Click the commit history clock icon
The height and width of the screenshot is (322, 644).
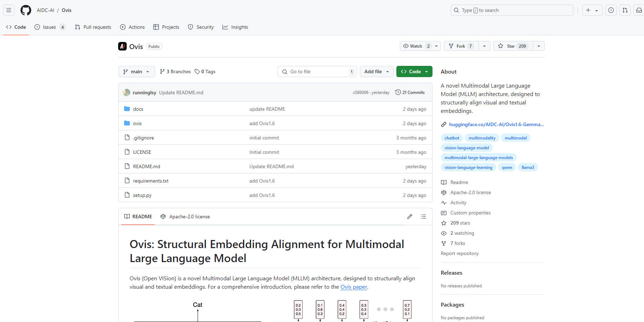398,93
